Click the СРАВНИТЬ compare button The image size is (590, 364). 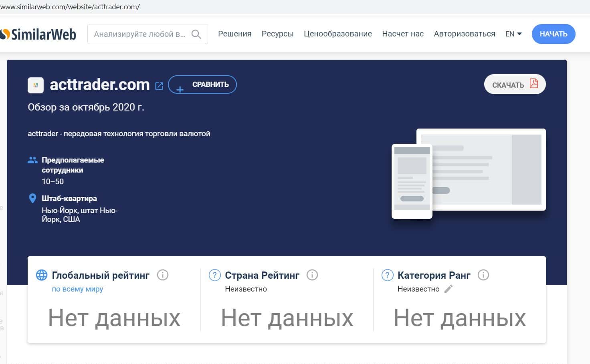coord(202,84)
